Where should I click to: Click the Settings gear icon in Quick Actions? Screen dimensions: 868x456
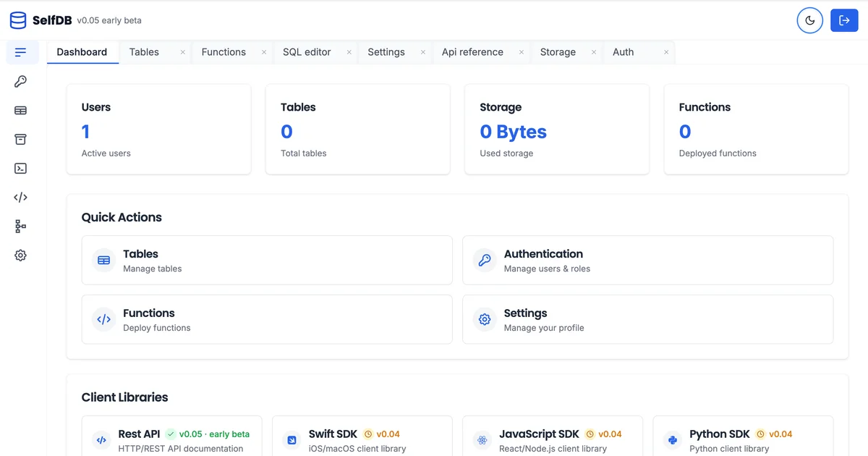[x=485, y=319]
